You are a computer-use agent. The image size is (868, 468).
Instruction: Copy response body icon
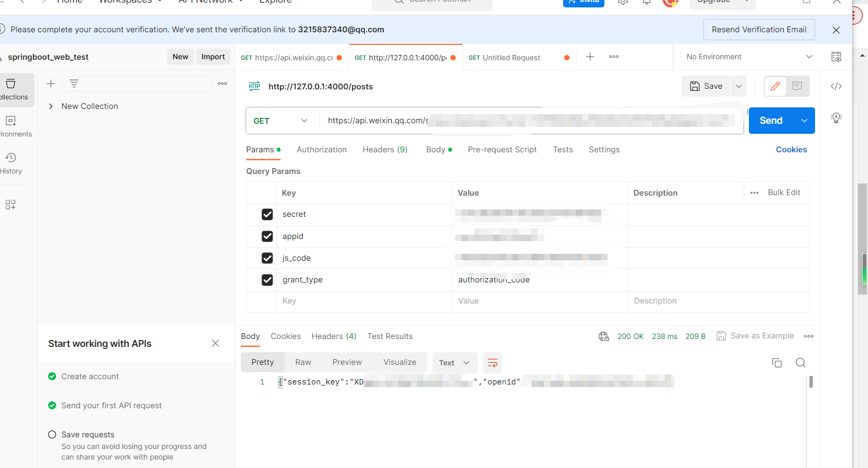[777, 363]
